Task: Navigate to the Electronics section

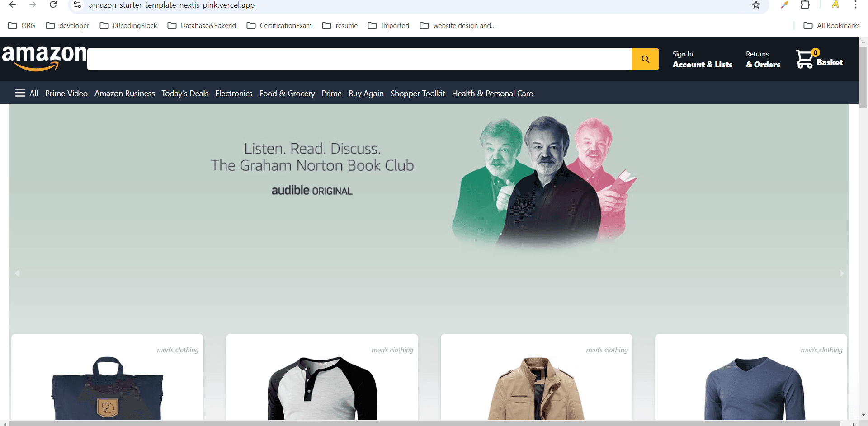Action: tap(234, 93)
